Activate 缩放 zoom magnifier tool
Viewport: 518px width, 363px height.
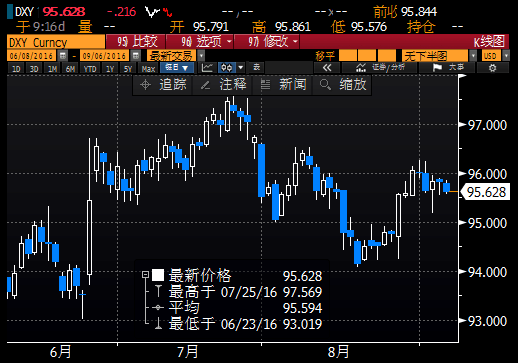coord(343,85)
